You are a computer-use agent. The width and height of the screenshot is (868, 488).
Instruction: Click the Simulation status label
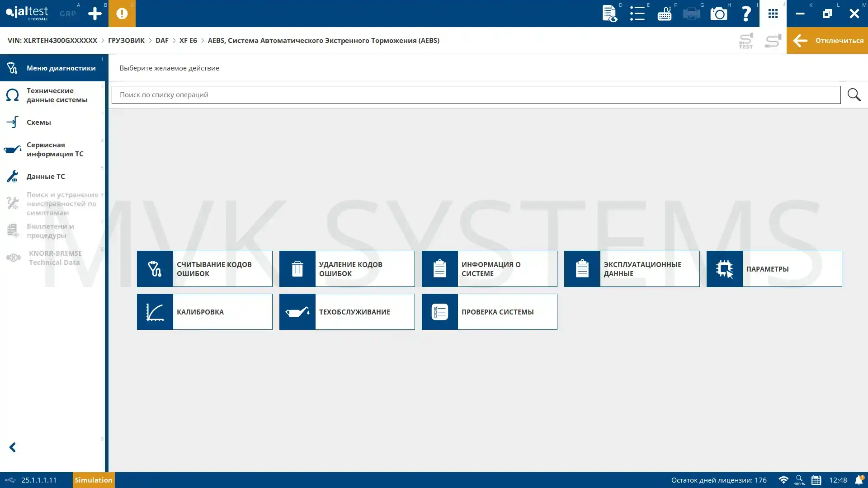tap(94, 480)
